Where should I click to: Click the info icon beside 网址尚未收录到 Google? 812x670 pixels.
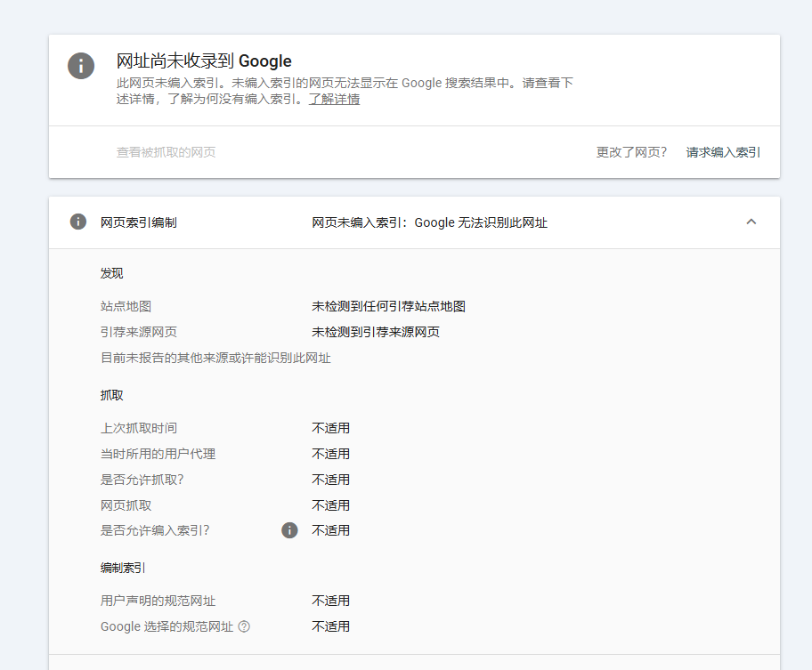pos(81,66)
